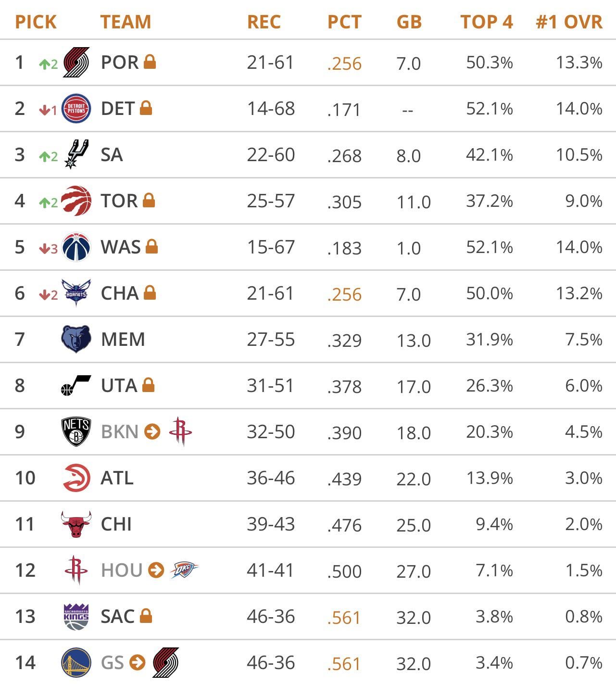Select the San Antonio Spurs logo

pos(76,154)
